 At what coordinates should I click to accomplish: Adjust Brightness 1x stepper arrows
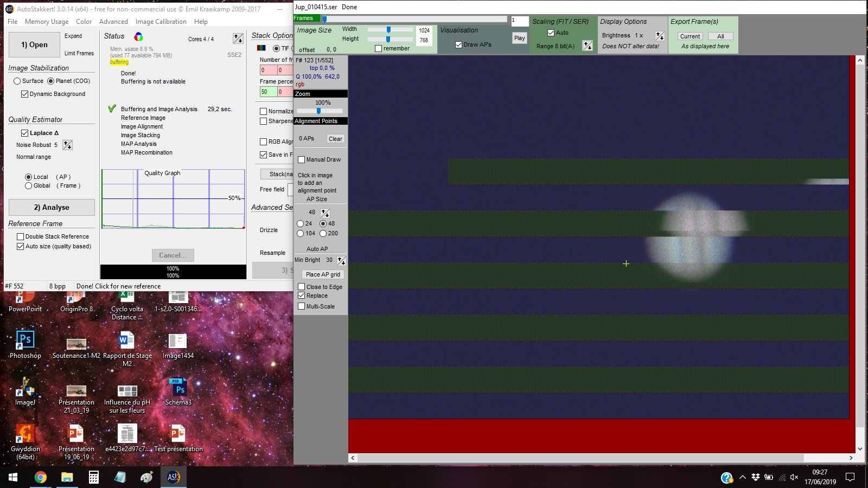660,36
